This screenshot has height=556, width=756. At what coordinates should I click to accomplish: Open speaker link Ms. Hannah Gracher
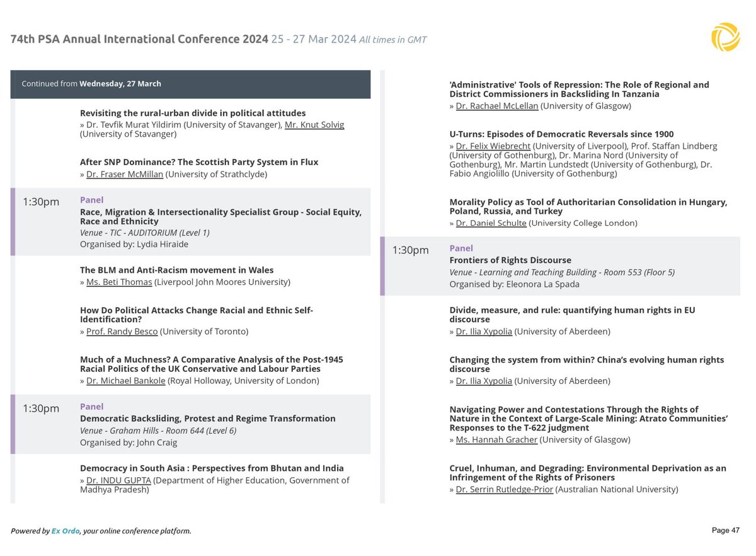[496, 440]
